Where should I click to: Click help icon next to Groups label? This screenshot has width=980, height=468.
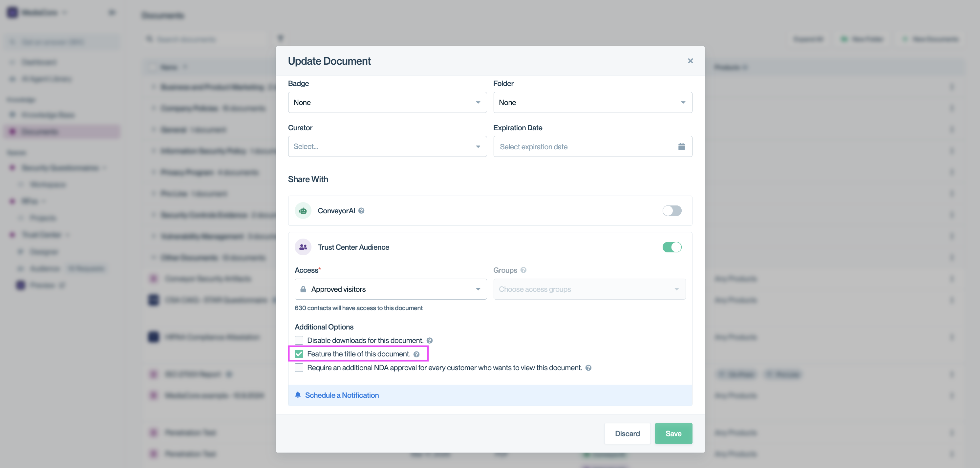pos(523,270)
